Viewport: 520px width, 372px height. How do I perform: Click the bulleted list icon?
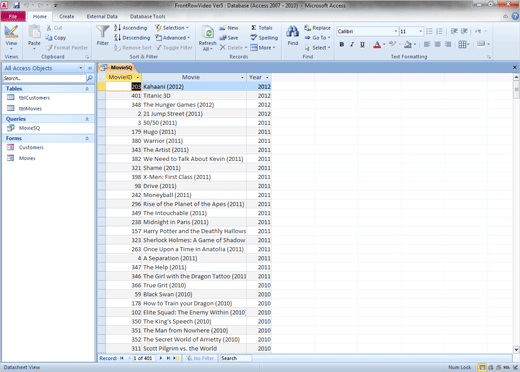click(429, 31)
